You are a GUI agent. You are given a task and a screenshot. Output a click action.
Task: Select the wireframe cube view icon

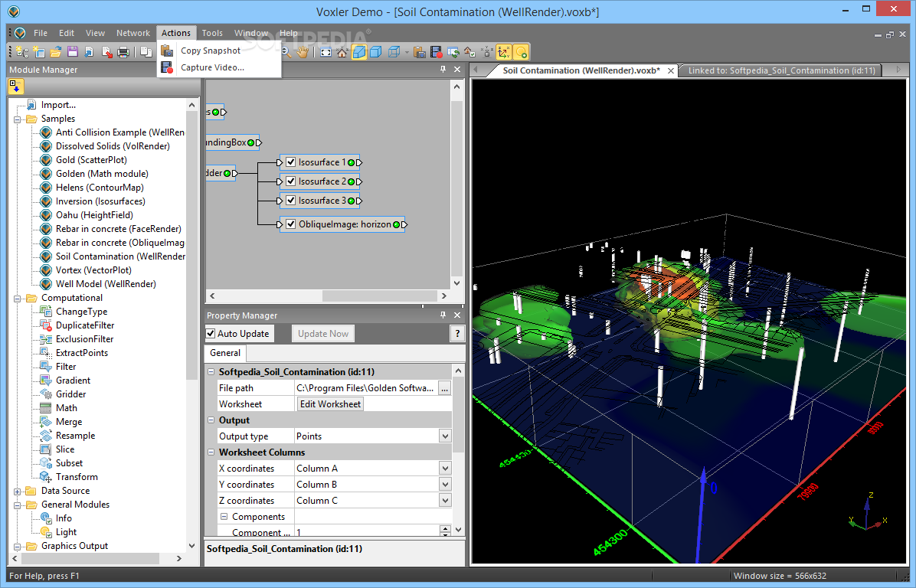(394, 52)
